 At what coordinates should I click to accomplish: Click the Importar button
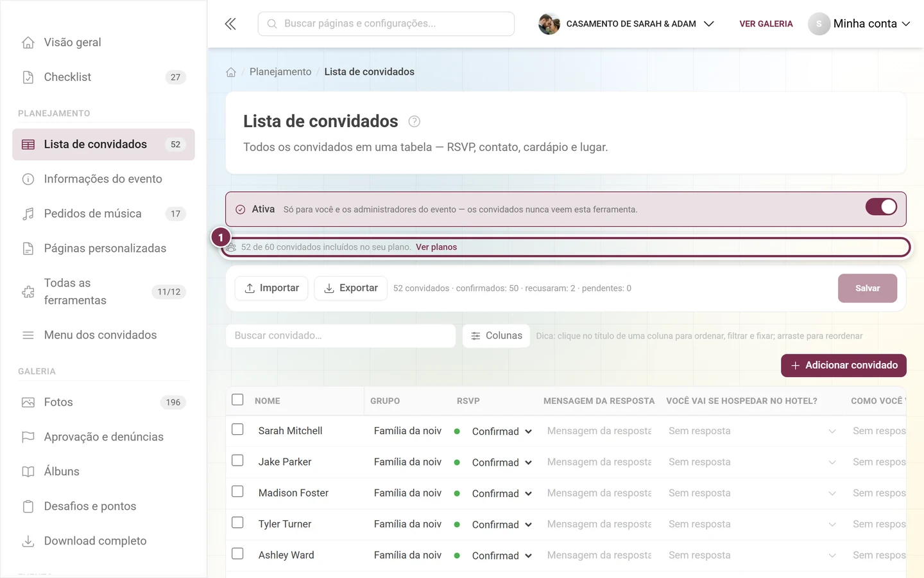click(x=271, y=288)
